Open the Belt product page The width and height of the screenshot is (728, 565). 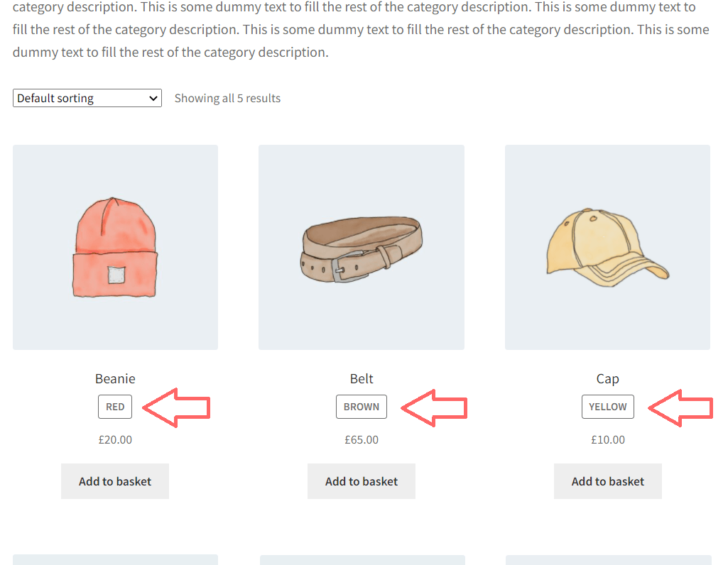click(361, 378)
